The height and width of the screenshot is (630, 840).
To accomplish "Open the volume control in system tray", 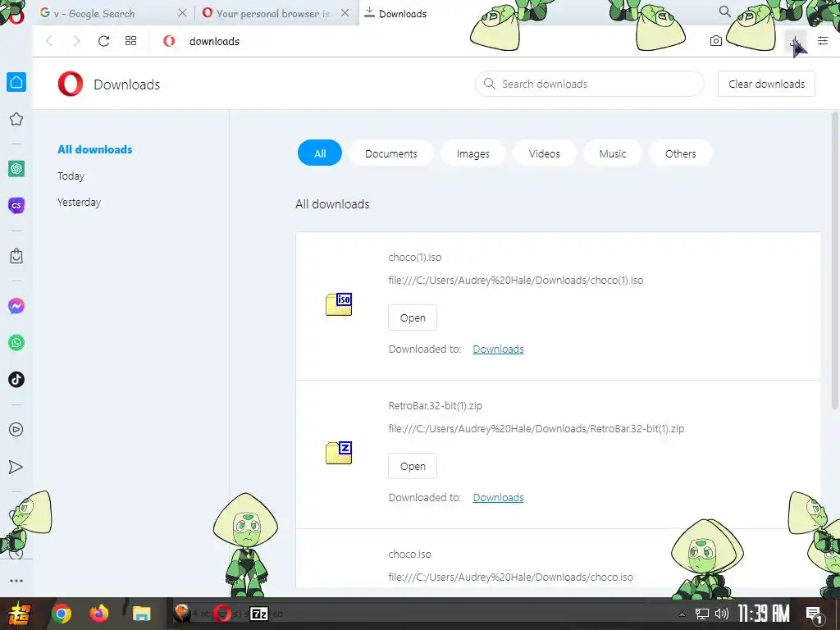I will (722, 614).
